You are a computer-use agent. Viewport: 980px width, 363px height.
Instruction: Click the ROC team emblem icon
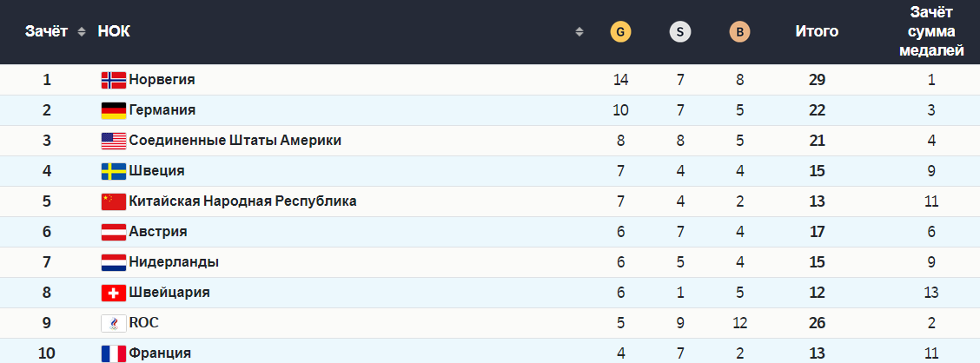[114, 323]
